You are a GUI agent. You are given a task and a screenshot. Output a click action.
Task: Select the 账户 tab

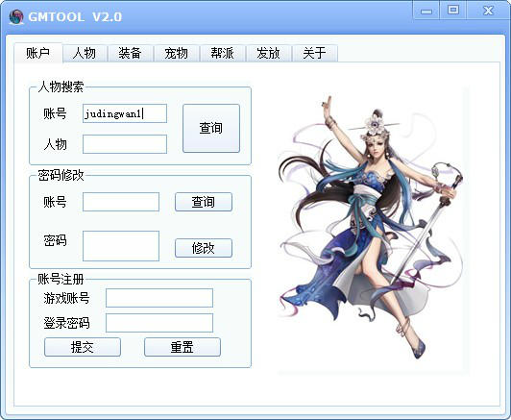click(38, 53)
